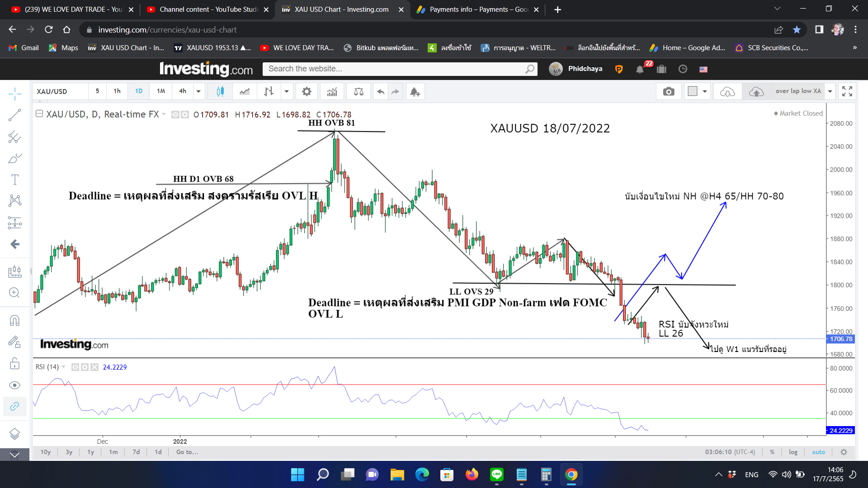Image resolution: width=868 pixels, height=488 pixels.
Task: Collapse the XAU/USD chart legend
Action: pyautogui.click(x=39, y=114)
